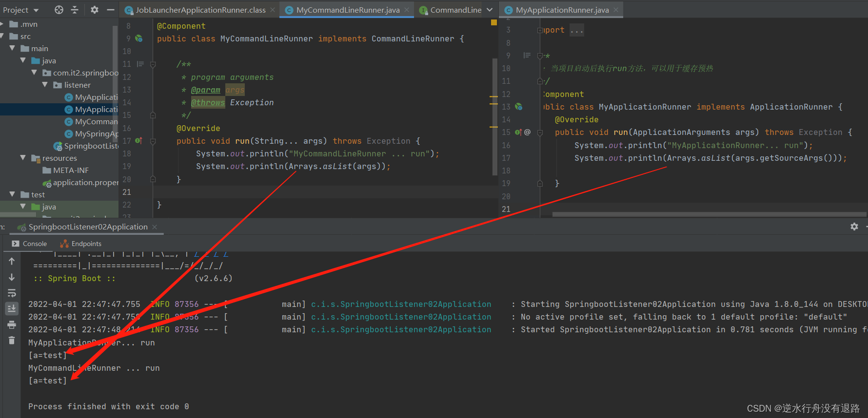This screenshot has width=868, height=418.
Task: Collapse the listener package arrow
Action: point(45,85)
